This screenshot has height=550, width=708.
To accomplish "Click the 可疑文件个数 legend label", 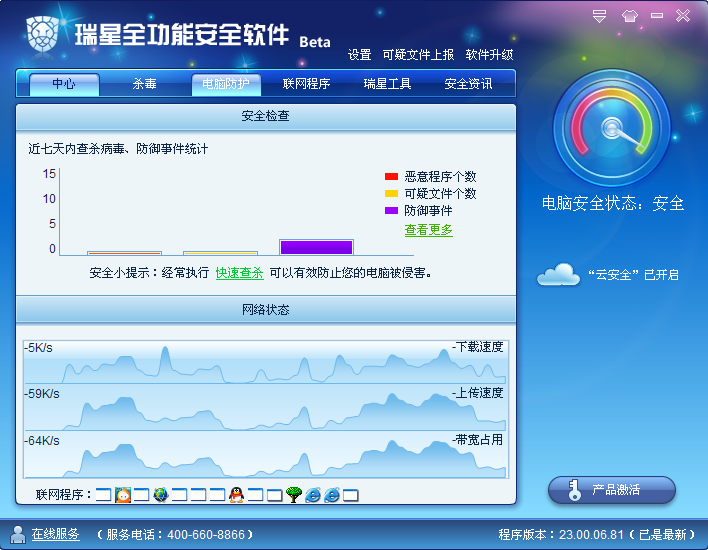I will 440,194.
